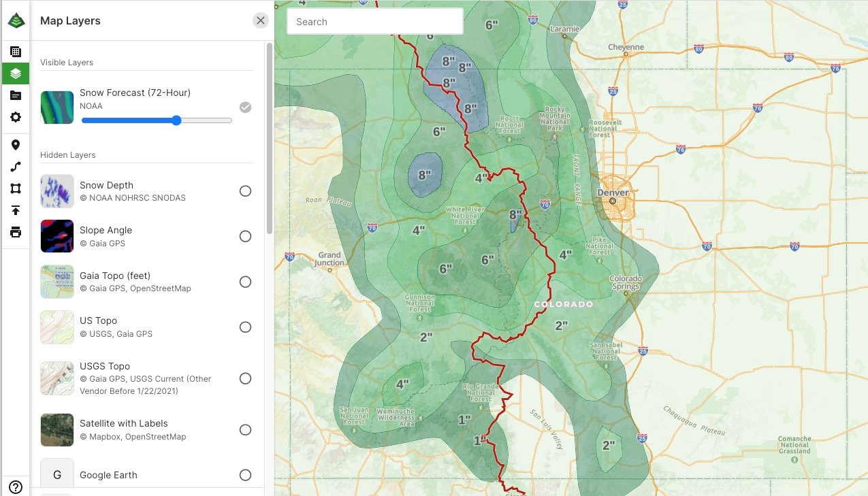This screenshot has height=496, width=868.
Task: Adjust Snow Forecast opacity slider
Action: click(x=157, y=120)
